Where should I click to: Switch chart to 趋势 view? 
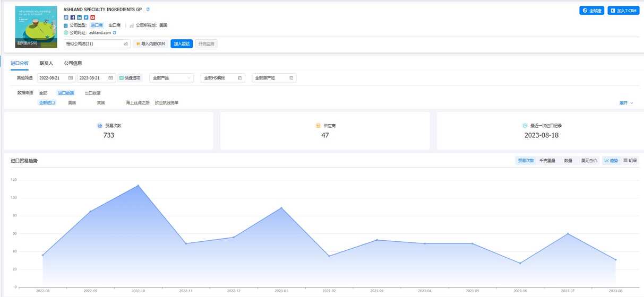611,161
